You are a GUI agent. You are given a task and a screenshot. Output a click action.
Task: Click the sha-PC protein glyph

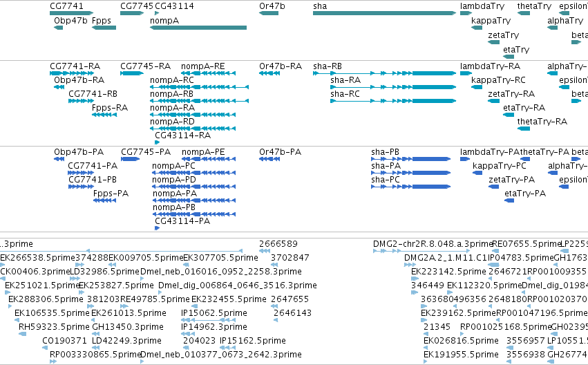pyautogui.click(x=411, y=187)
